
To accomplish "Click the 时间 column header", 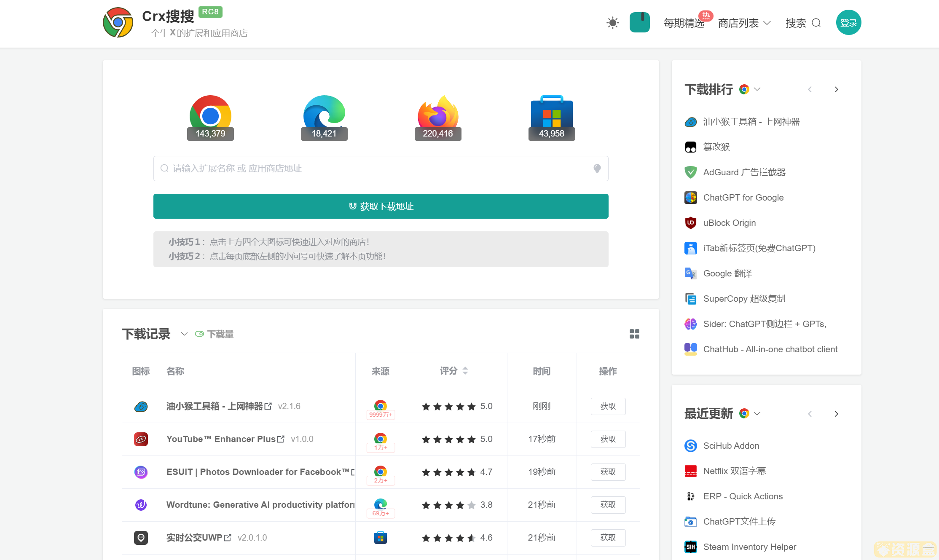I will pyautogui.click(x=542, y=371).
